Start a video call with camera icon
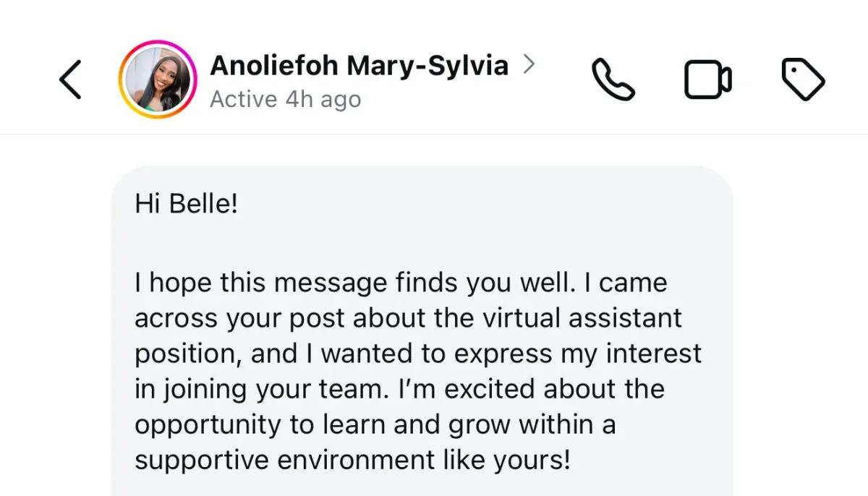This screenshot has height=496, width=868. click(x=707, y=80)
